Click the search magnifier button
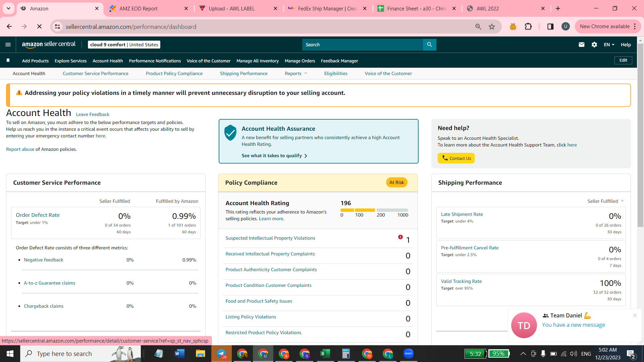This screenshot has height=362, width=644. pos(429,45)
